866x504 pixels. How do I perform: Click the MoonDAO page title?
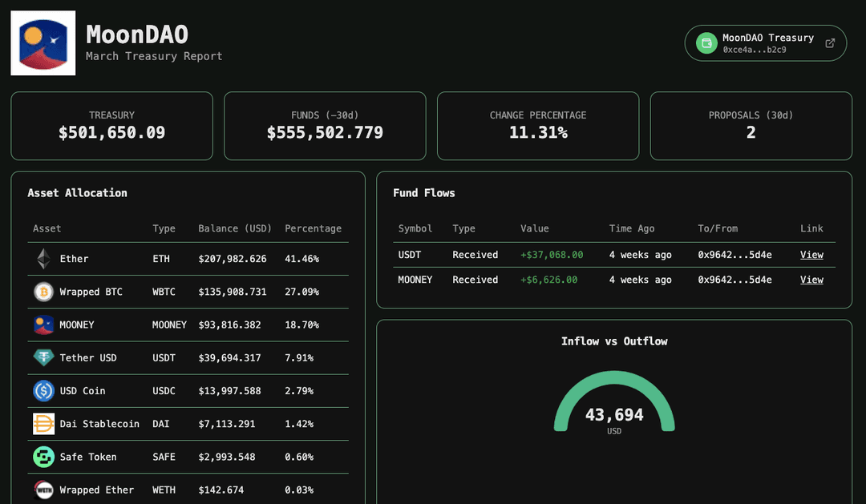(x=137, y=34)
